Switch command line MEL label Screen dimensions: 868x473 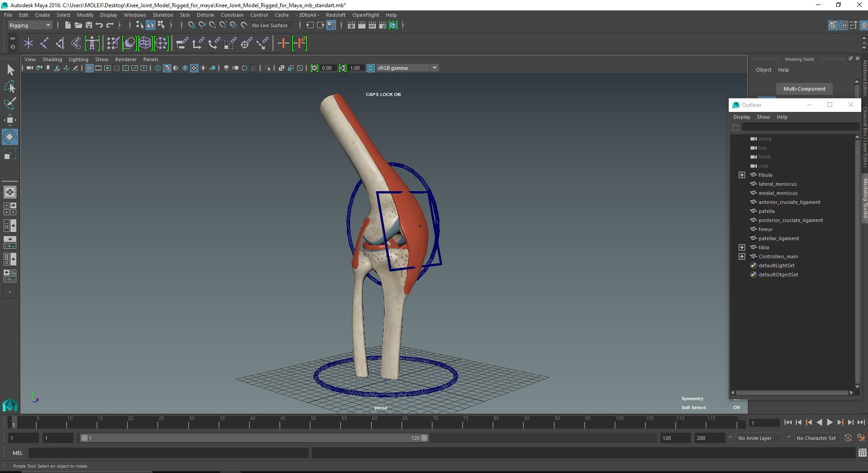tap(18, 453)
